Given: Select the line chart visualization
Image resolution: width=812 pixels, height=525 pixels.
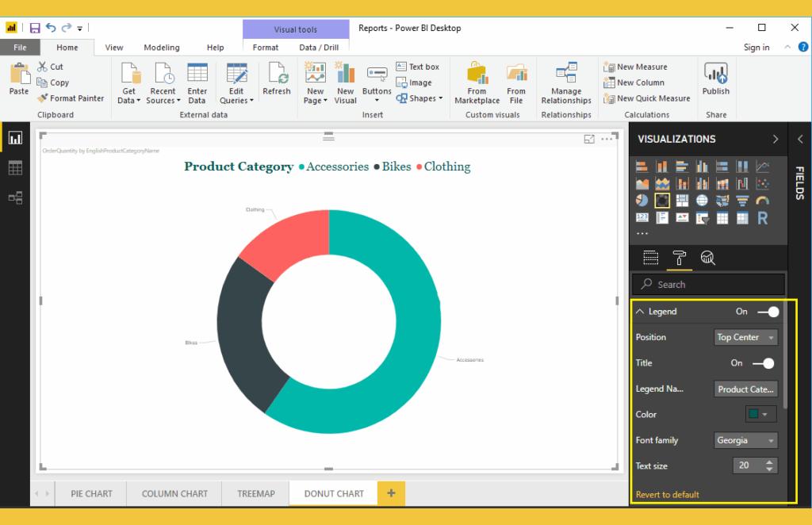Looking at the screenshot, I should click(x=762, y=167).
